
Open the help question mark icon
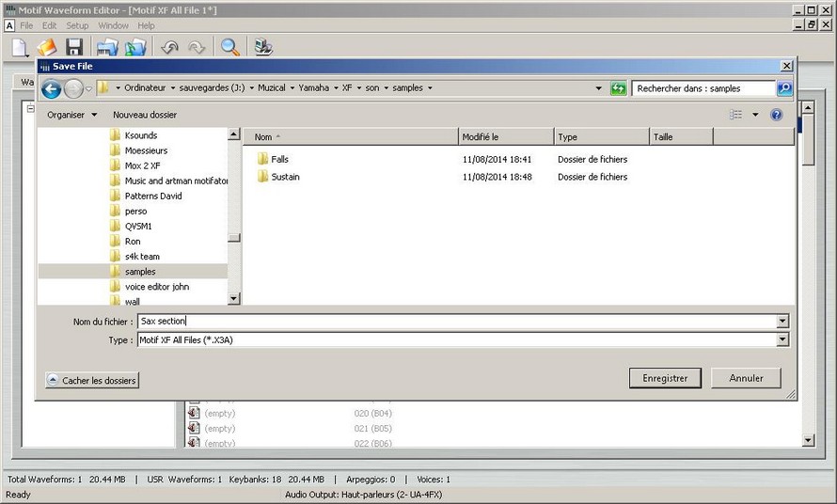pos(777,115)
